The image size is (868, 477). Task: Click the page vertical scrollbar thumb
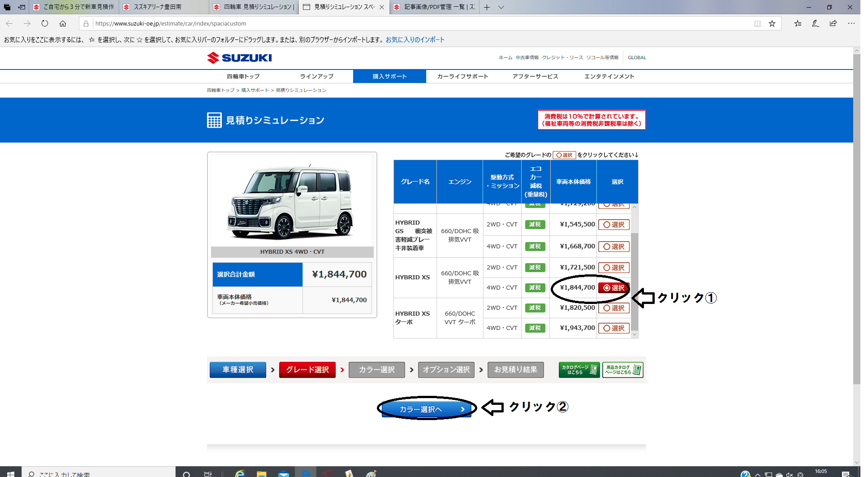pos(856,219)
